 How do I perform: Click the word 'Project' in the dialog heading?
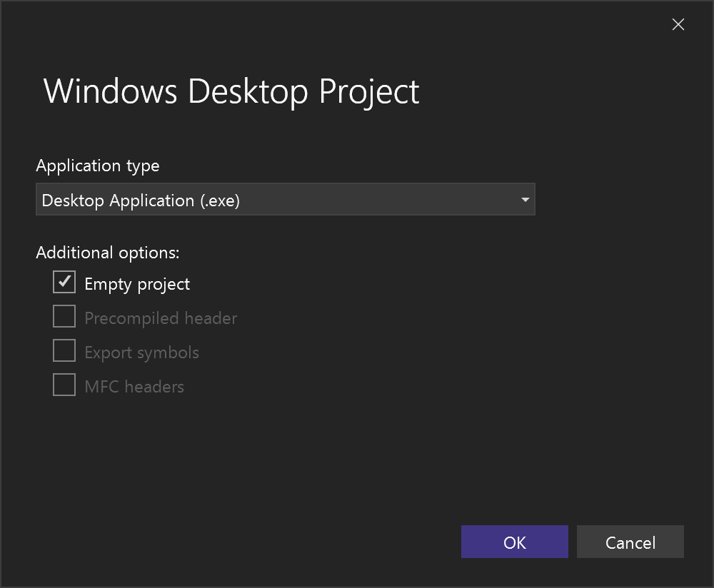click(369, 91)
